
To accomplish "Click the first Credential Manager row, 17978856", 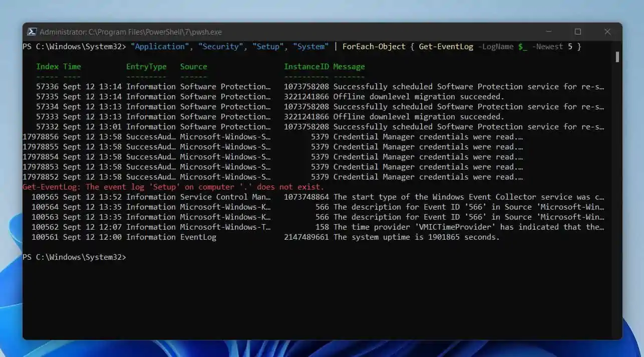I will 300,137.
